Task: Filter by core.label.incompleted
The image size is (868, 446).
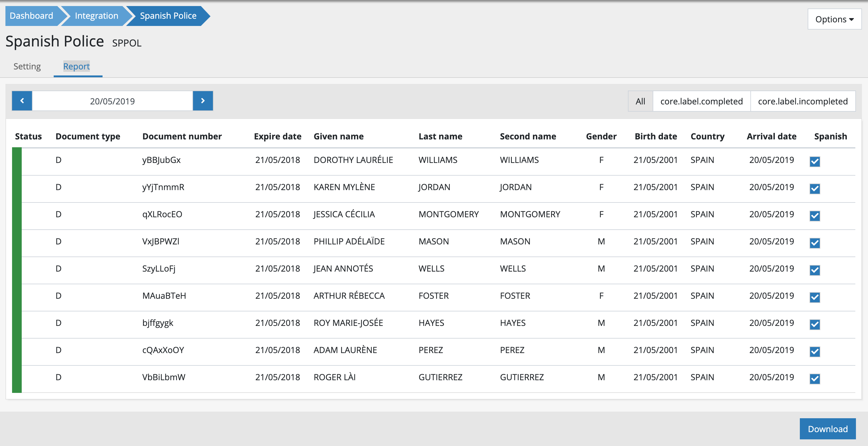Action: click(803, 101)
